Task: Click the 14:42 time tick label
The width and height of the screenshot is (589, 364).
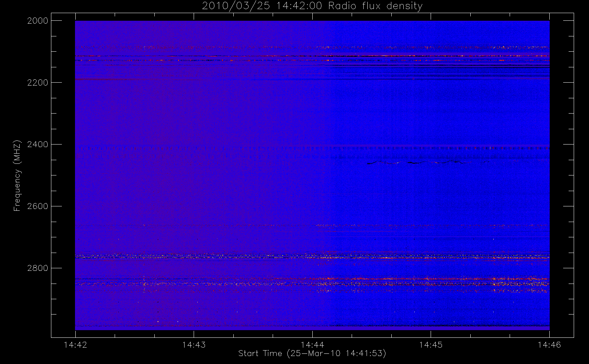Action: point(75,345)
